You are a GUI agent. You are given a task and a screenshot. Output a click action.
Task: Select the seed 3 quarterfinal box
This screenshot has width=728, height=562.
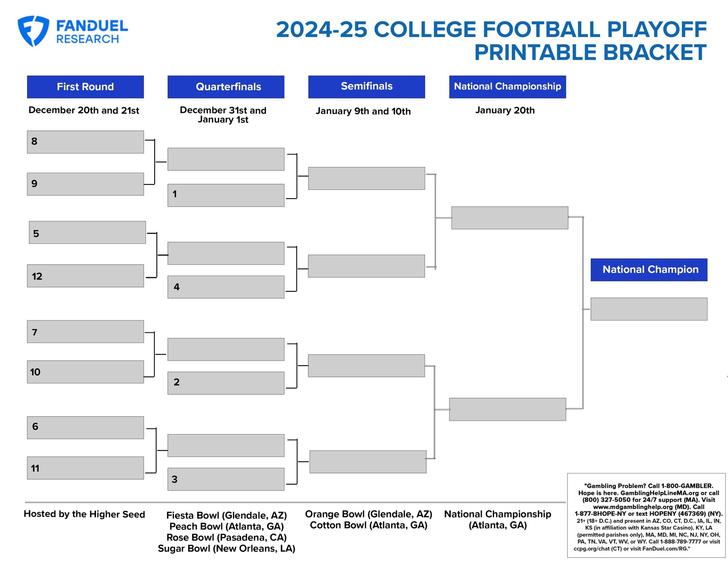click(226, 479)
